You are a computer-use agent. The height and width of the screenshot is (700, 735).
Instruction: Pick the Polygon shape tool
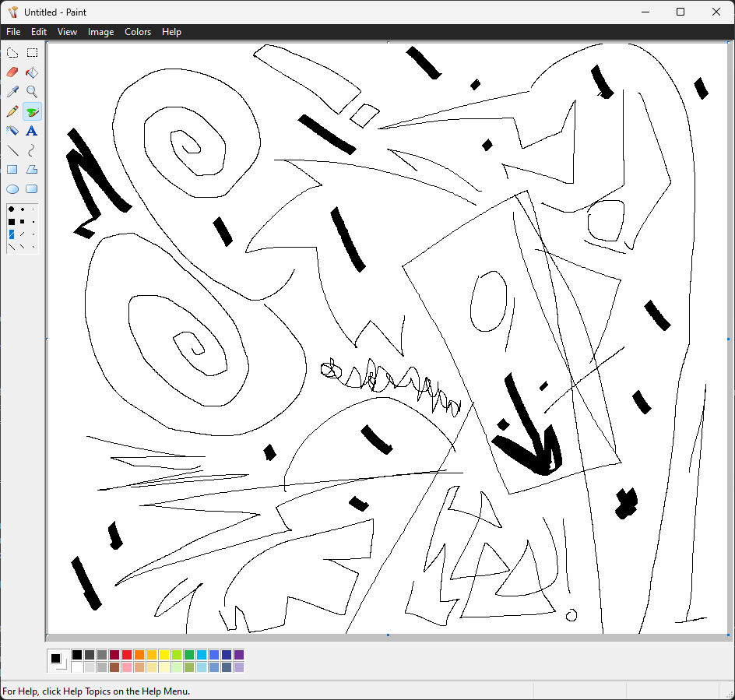click(x=32, y=169)
